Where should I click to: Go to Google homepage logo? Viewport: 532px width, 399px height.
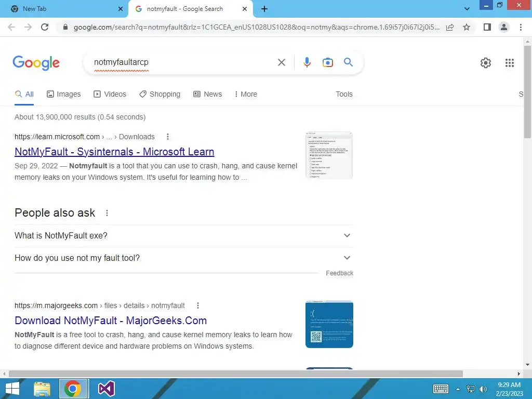pos(36,63)
